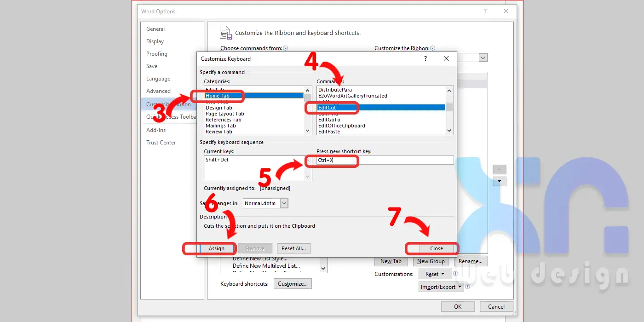Show info tip beside Choose commands from
The image size is (644, 322).
[286, 48]
